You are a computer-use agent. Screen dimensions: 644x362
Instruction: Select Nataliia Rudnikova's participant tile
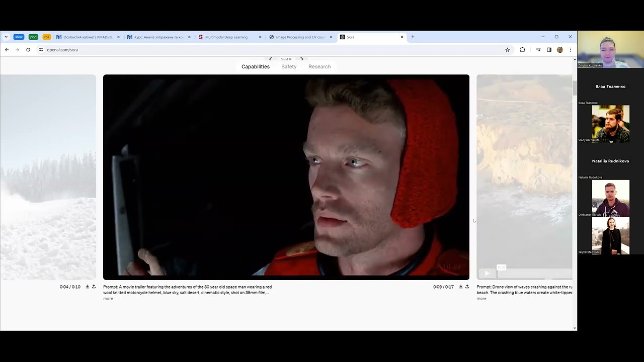click(x=610, y=161)
